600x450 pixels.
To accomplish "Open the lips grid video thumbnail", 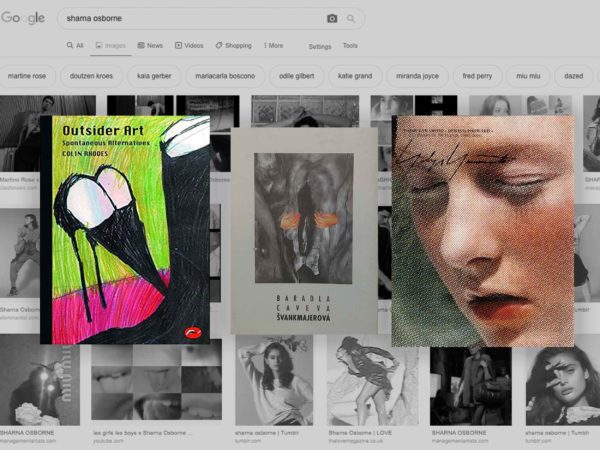I will pos(157,380).
